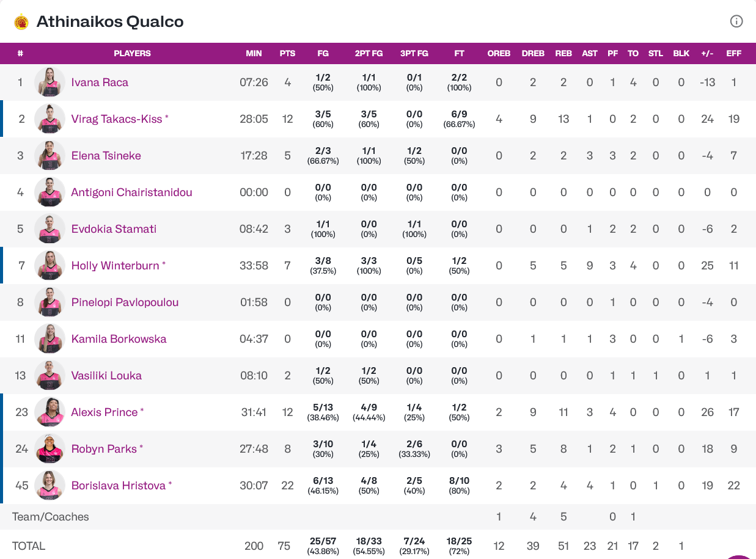Sort by the EFF column header
Screen dimensions: 756x559
click(734, 53)
